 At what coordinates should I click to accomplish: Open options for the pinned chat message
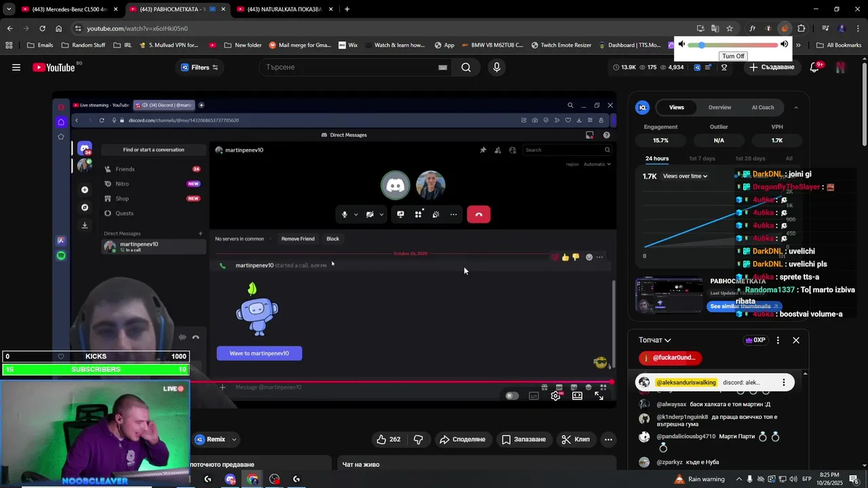(783, 382)
